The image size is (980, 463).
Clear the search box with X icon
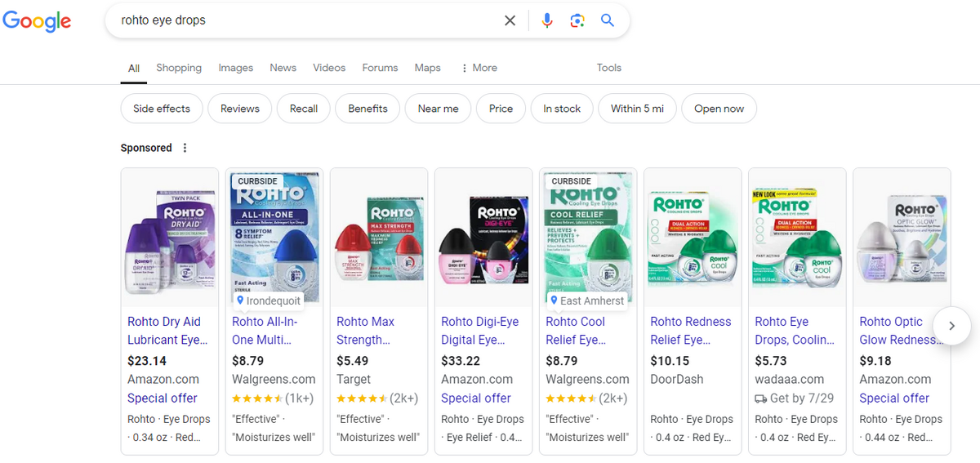point(510,20)
